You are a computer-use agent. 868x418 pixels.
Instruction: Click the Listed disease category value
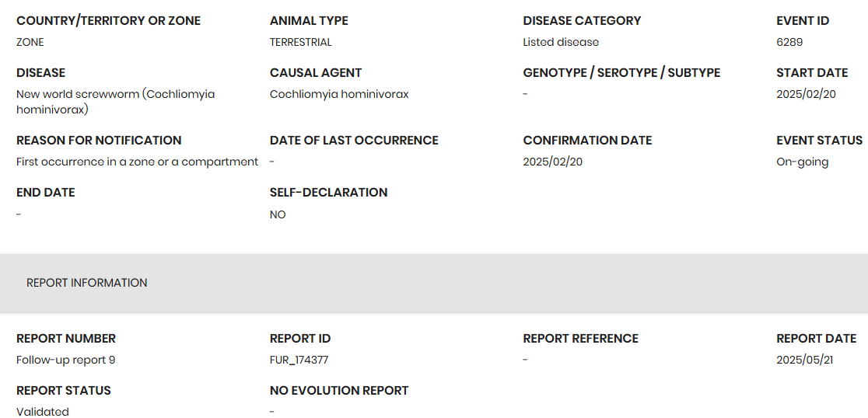coord(561,42)
